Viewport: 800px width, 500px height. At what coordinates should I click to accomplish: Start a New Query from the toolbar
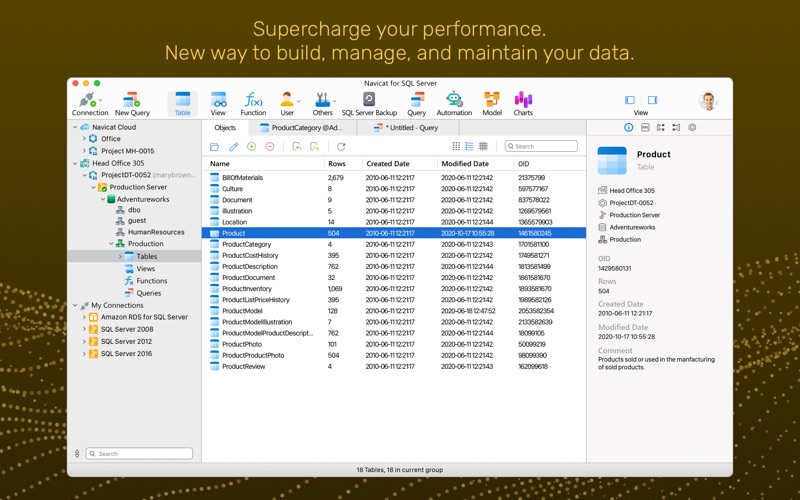point(132,104)
